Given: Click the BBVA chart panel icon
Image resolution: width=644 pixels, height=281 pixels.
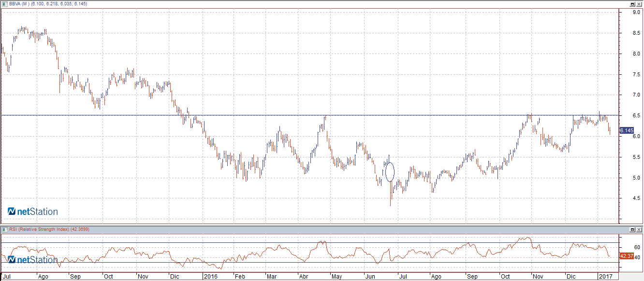Looking at the screenshot, I should pos(5,3).
